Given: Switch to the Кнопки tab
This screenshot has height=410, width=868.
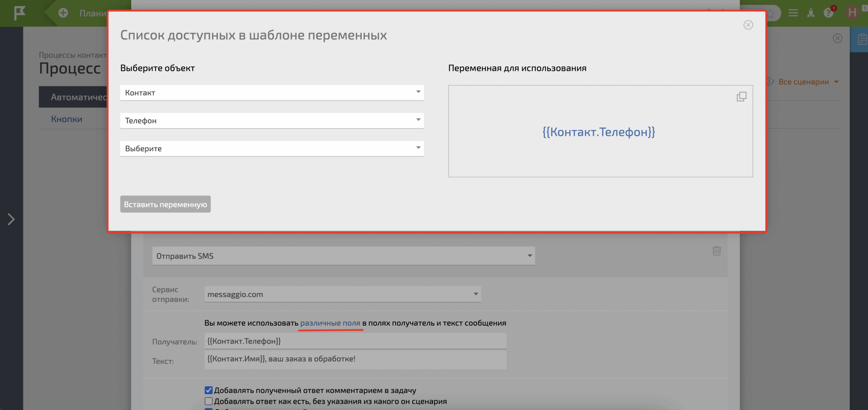Looking at the screenshot, I should 67,119.
